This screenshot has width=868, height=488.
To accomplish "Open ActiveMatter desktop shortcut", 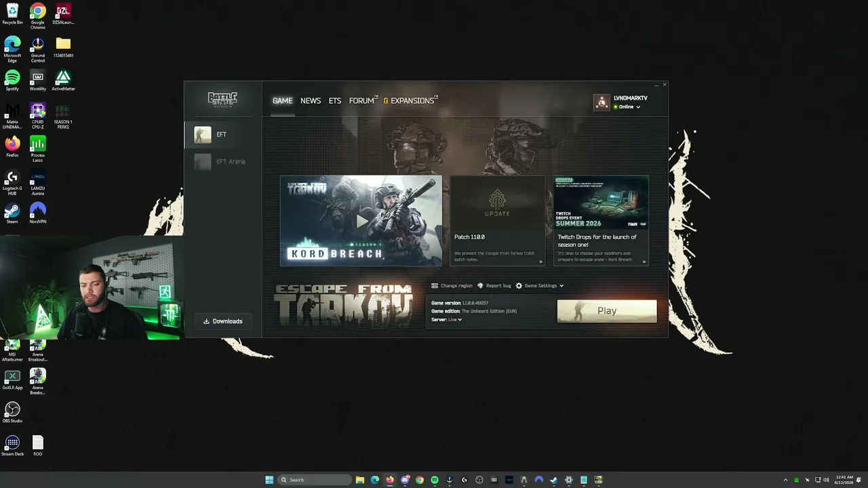I will tap(63, 81).
